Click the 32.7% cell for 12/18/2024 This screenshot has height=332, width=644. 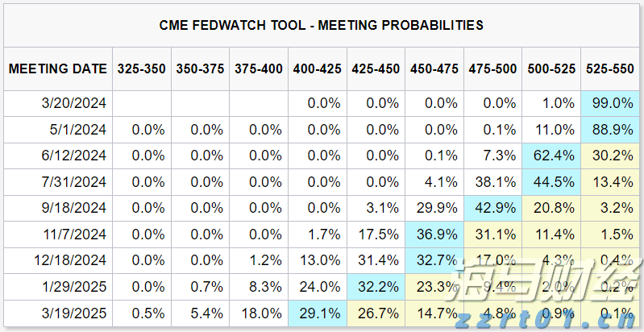[x=434, y=259]
